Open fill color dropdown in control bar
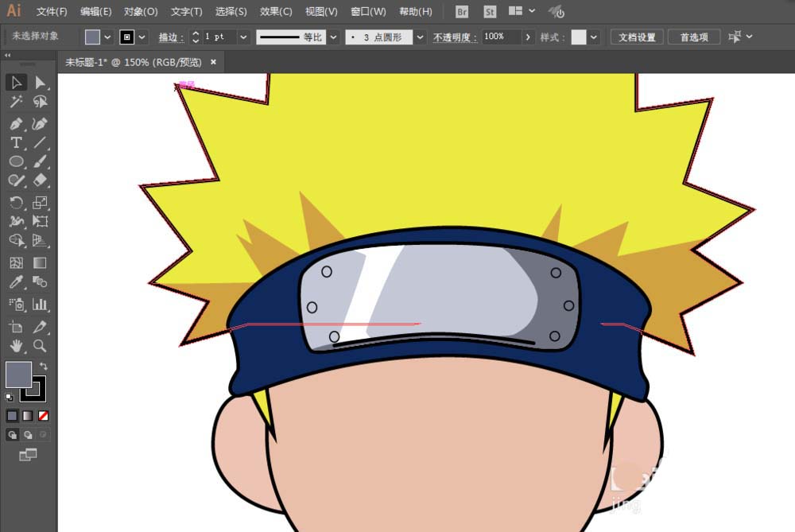The width and height of the screenshot is (795, 532). click(107, 37)
